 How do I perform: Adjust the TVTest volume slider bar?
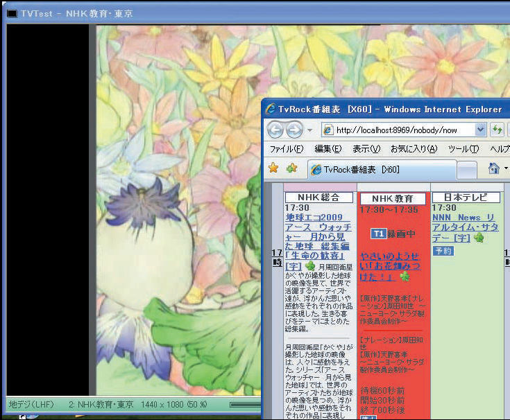[245, 405]
